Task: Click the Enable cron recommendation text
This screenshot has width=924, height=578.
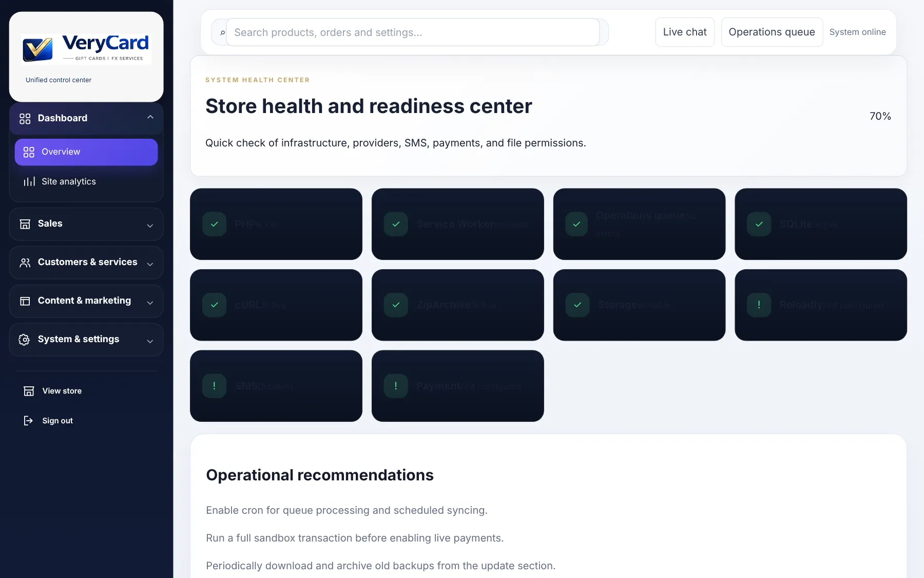Action: click(346, 510)
